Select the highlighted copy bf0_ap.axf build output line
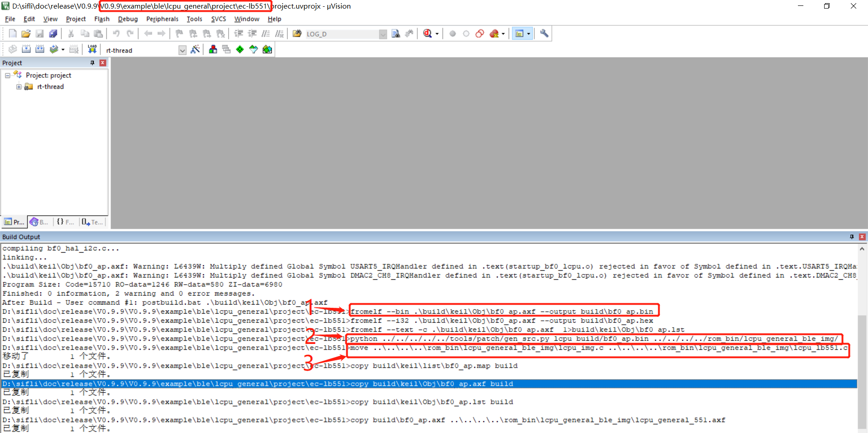The height and width of the screenshot is (433, 868). click(429, 384)
